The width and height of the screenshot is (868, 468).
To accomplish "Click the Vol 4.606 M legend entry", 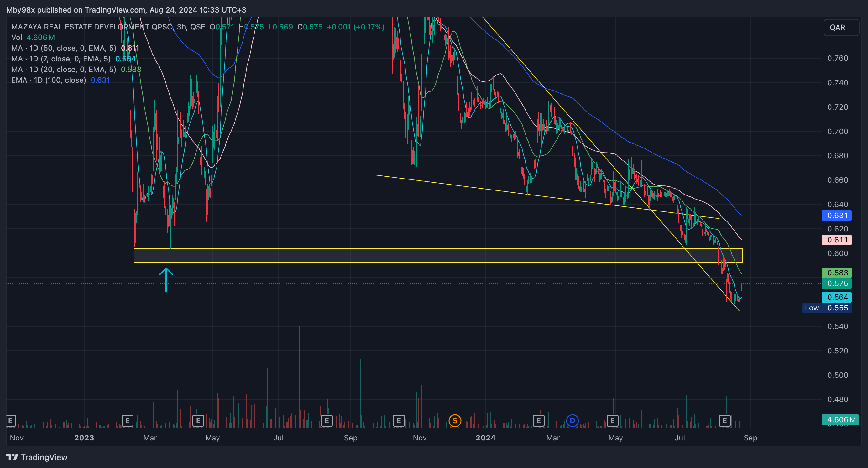I will 33,37.
